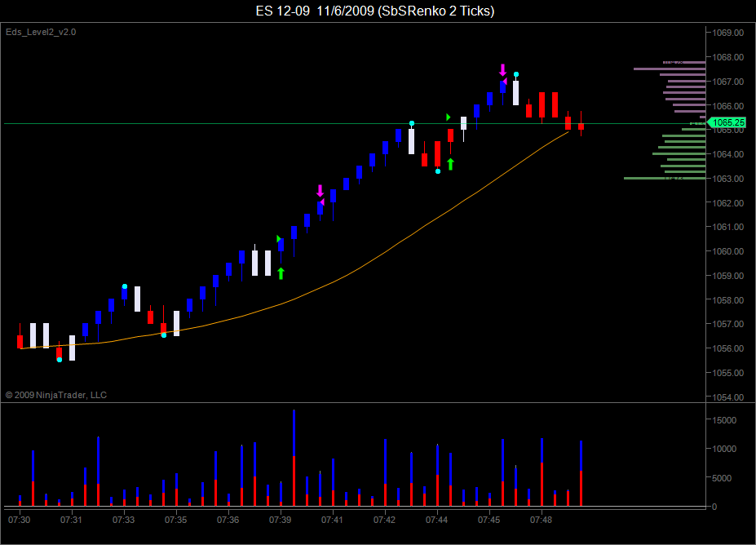Click the magenta left triangle beside the 1067 candle
Viewport: 756px width, 545px height.
[505, 81]
